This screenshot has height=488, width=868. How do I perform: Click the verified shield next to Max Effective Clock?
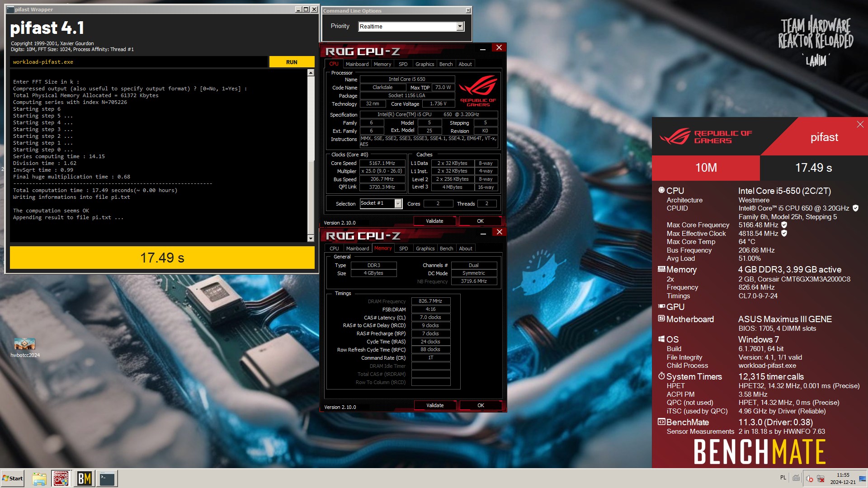[x=784, y=234]
